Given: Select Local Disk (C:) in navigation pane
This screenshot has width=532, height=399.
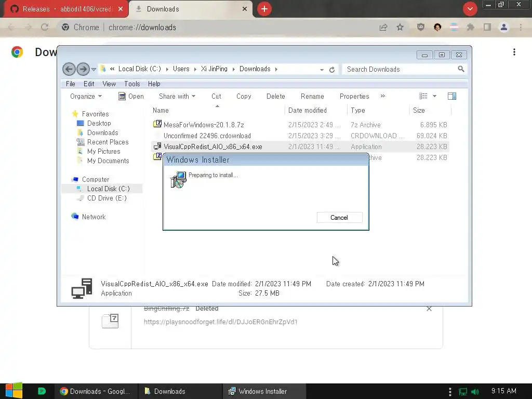Looking at the screenshot, I should tap(108, 189).
